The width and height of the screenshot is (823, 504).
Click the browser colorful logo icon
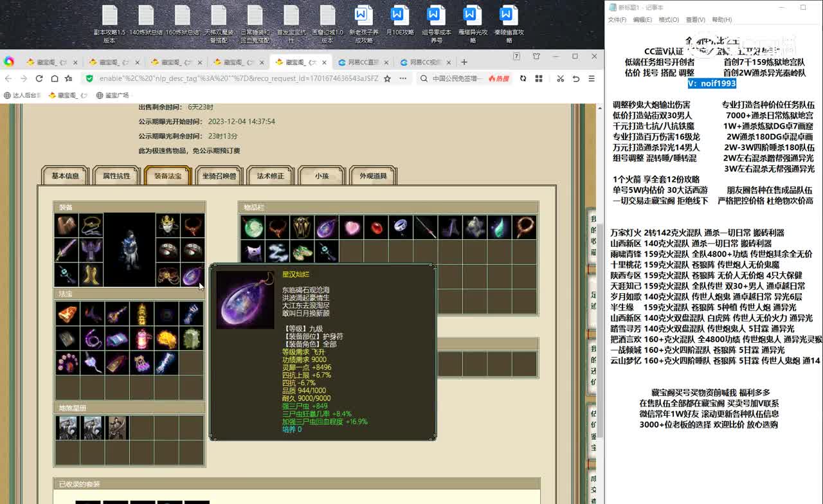[x=9, y=62]
